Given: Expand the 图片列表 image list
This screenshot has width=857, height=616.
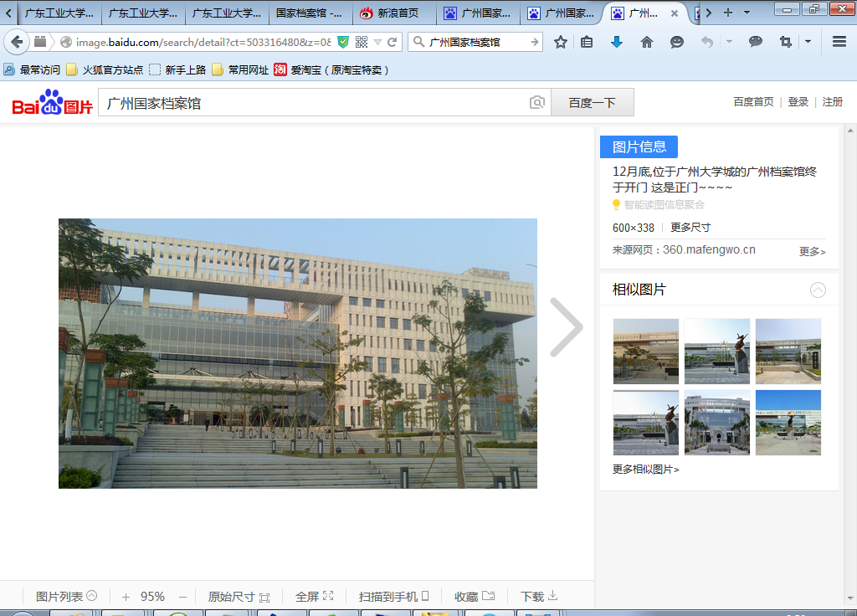Looking at the screenshot, I should [x=66, y=597].
